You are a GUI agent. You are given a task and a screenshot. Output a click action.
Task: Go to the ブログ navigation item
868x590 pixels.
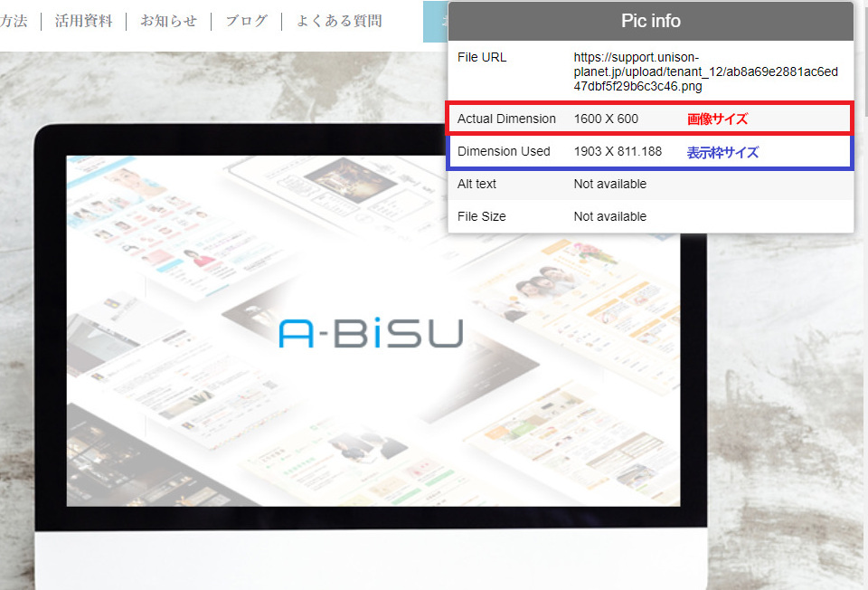tap(246, 21)
